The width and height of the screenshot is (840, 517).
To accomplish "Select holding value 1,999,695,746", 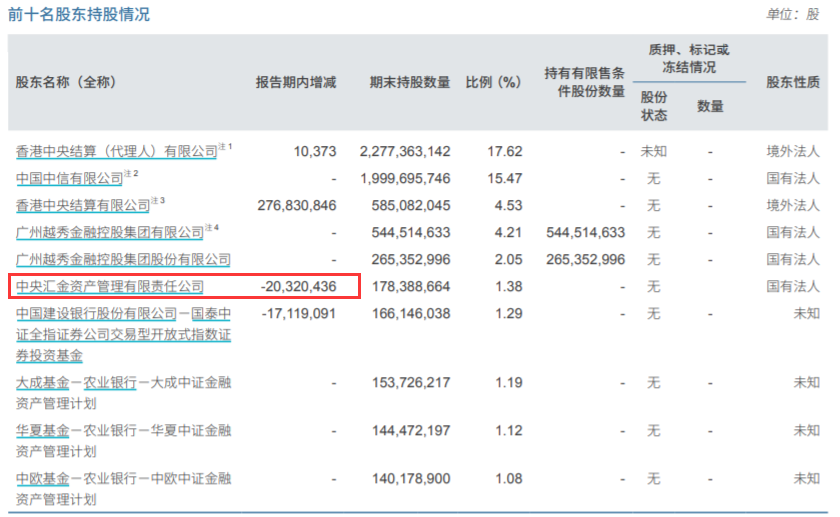I will [x=405, y=178].
